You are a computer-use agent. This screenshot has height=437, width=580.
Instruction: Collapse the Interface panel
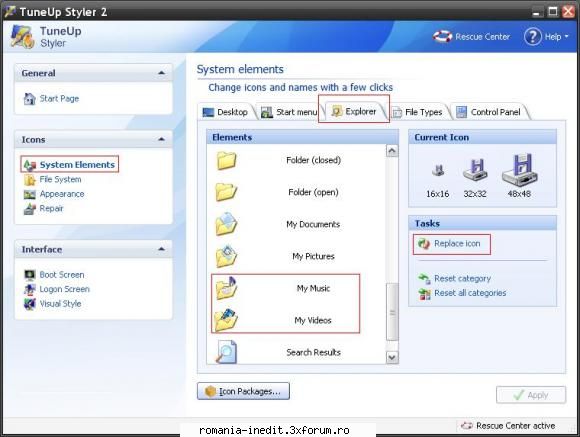click(161, 249)
